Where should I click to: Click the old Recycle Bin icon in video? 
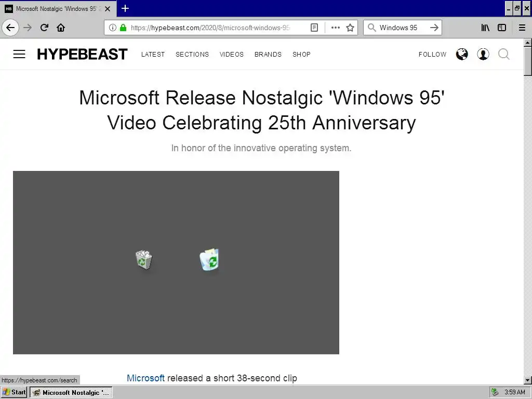(x=144, y=260)
